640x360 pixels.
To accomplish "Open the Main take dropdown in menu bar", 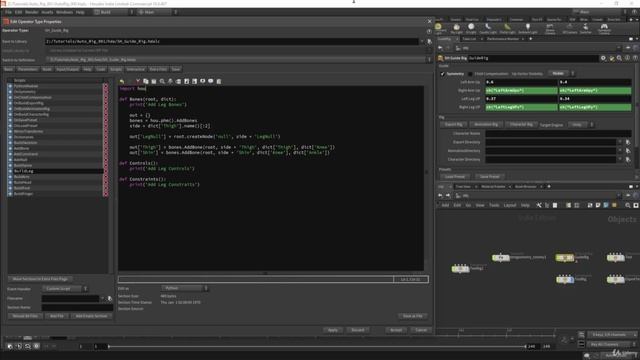I will (157, 12).
